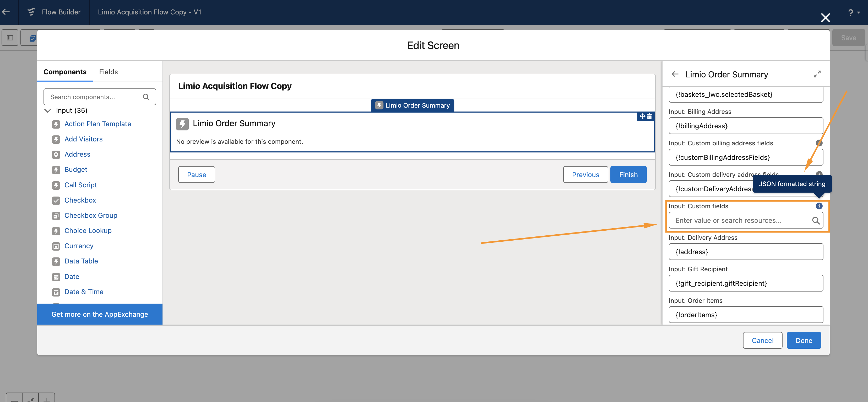This screenshot has width=868, height=402.
Task: Click the Pause button in screen footer
Action: pos(197,174)
